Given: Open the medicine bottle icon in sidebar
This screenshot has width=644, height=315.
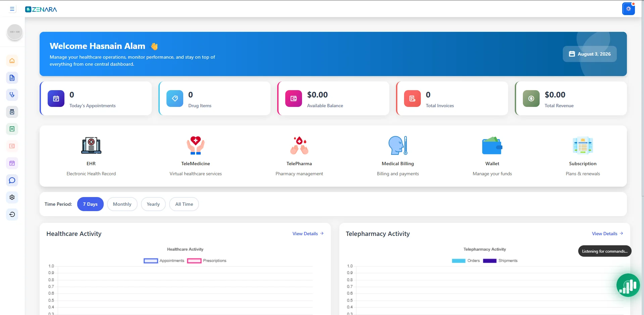Looking at the screenshot, I should [12, 112].
